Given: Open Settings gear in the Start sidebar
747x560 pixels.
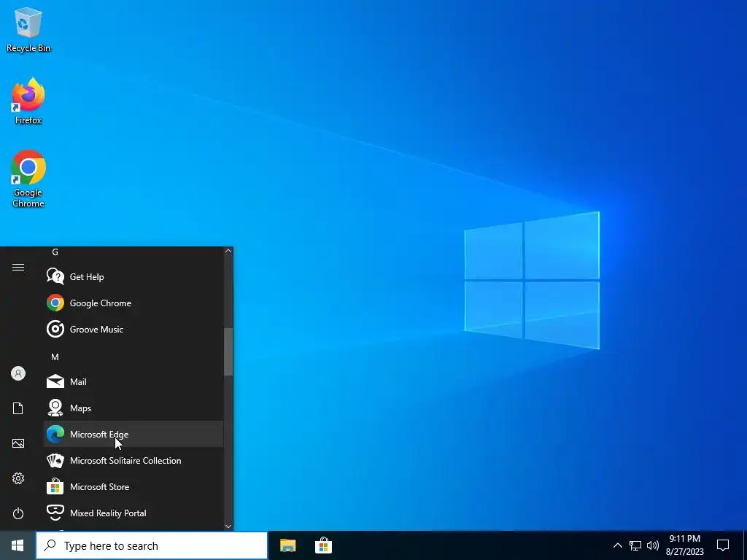Looking at the screenshot, I should click(18, 478).
